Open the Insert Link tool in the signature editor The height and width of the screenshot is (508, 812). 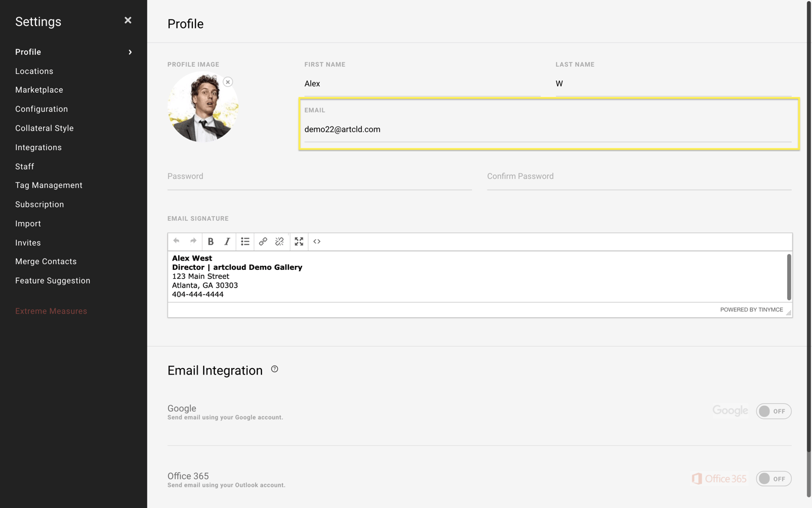[x=263, y=241]
